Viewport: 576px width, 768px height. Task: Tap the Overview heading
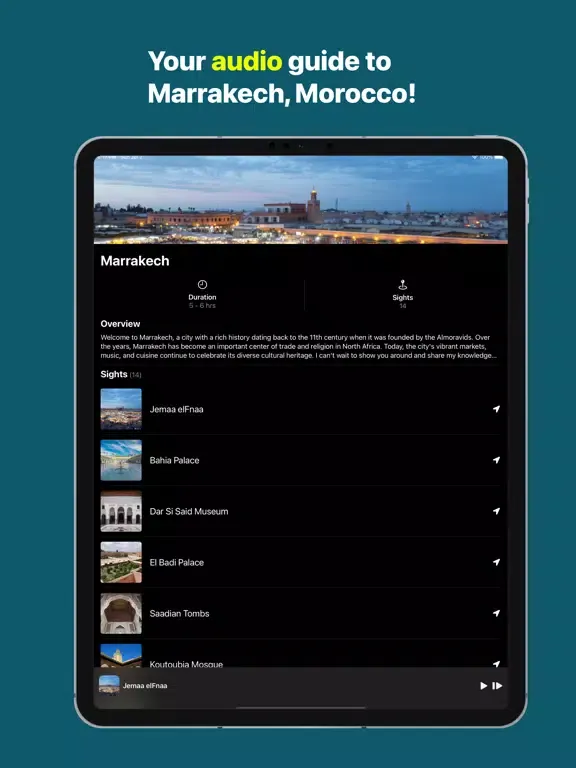click(x=120, y=324)
